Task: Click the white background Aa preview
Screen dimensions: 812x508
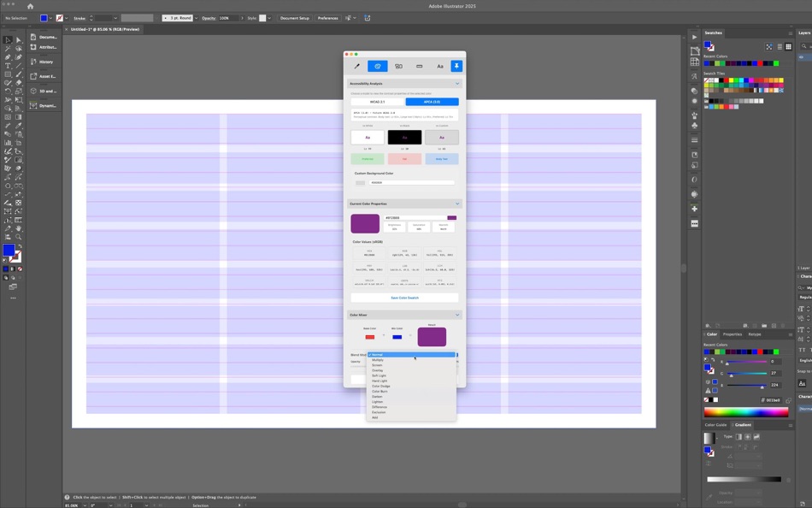Action: point(368,138)
